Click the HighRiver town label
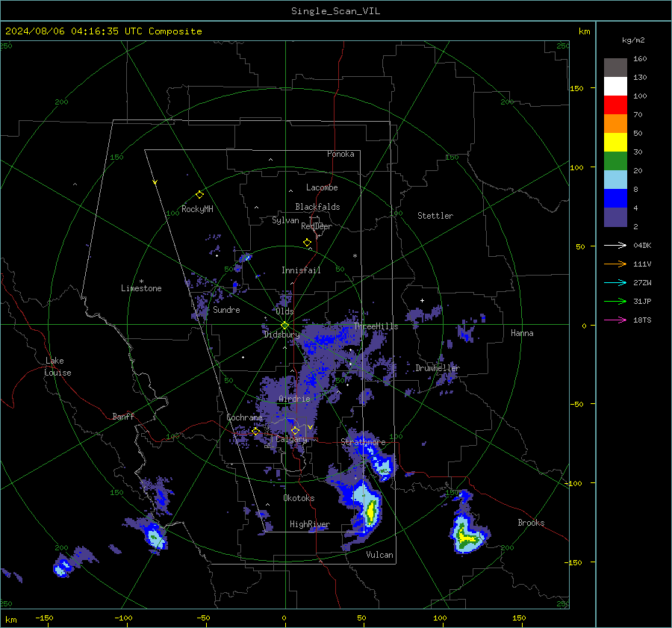The image size is (672, 628). 310,524
